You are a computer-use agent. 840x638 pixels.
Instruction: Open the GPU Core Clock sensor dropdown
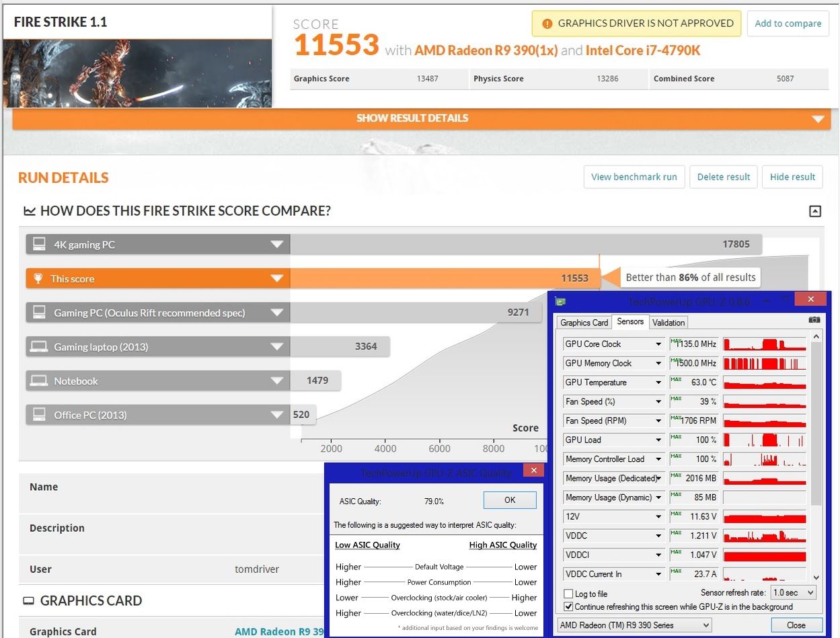pos(658,344)
